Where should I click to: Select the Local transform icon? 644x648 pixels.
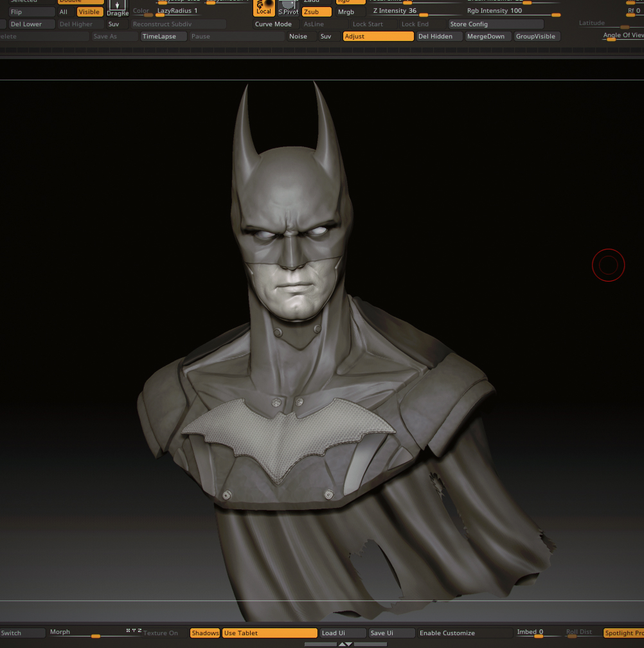(x=264, y=8)
